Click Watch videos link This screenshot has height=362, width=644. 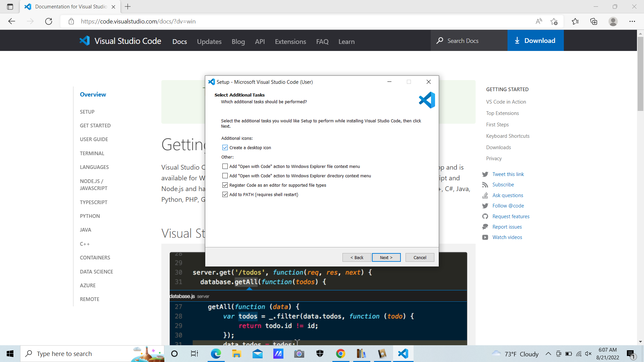[507, 237]
